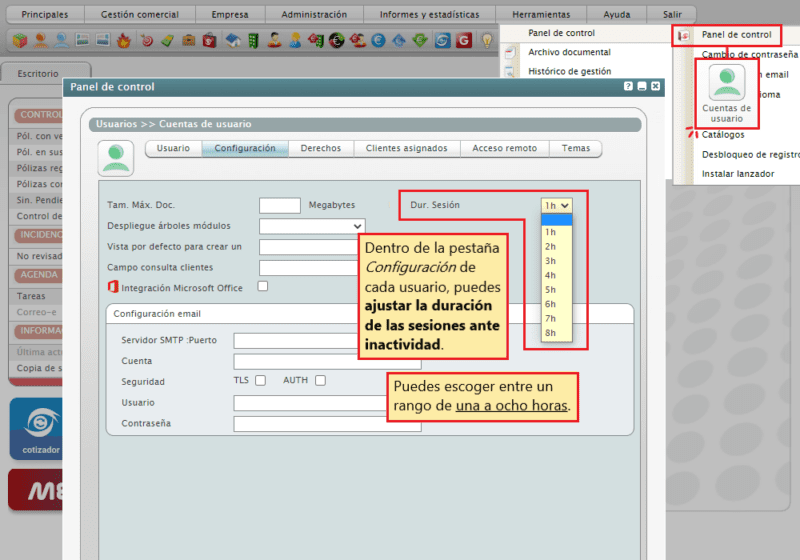Viewport: 800px width, 560px height.
Task: Open the Herramientas menu
Action: (540, 15)
